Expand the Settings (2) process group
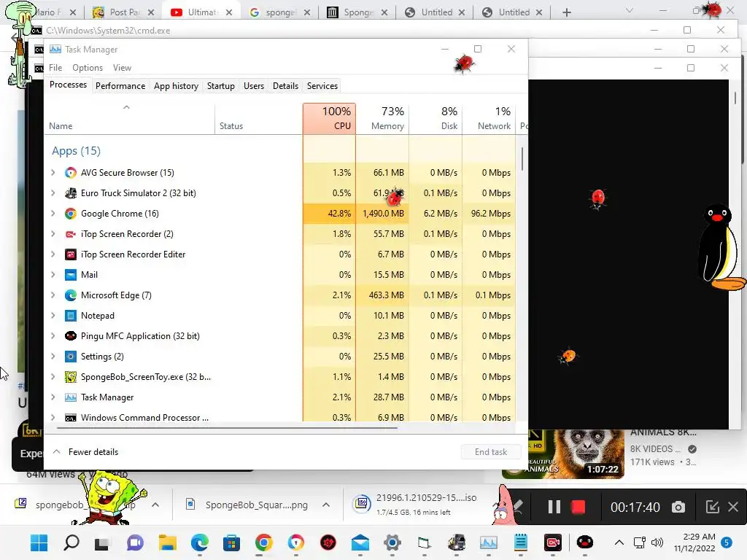Viewport: 747px width, 560px height. (53, 356)
